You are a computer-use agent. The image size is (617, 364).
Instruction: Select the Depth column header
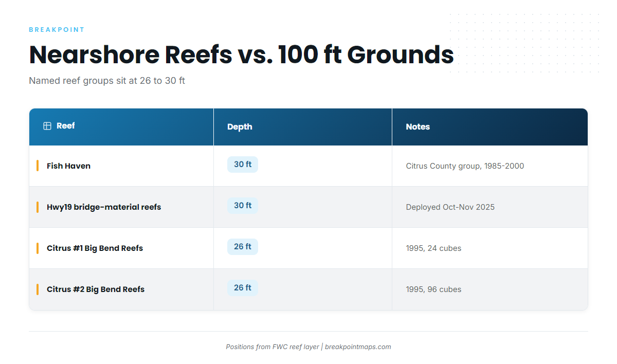[x=303, y=127]
